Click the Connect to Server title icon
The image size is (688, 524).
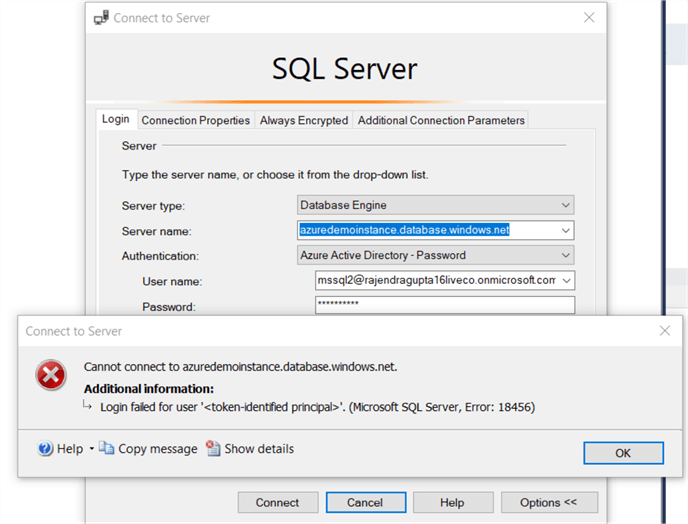coord(101,18)
